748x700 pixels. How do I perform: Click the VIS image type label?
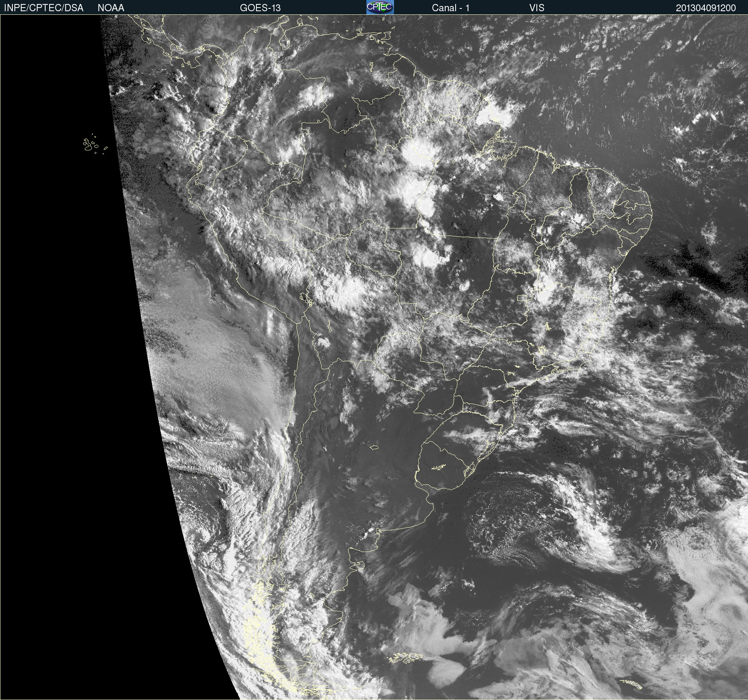tap(537, 8)
